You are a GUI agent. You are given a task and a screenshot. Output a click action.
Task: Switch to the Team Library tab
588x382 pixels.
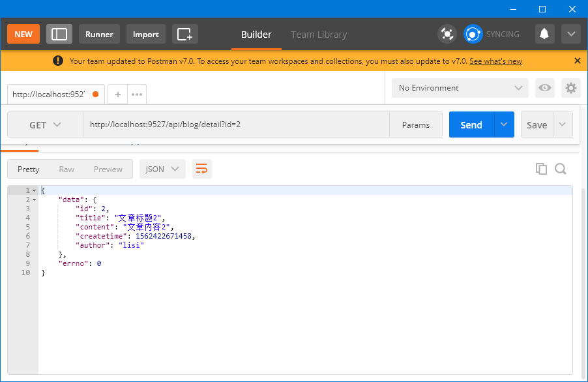319,35
